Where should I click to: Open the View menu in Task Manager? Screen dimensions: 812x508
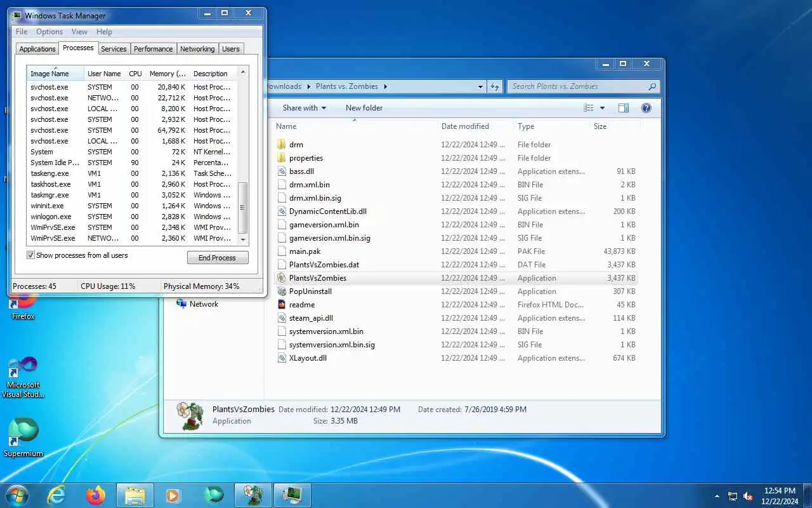click(79, 32)
